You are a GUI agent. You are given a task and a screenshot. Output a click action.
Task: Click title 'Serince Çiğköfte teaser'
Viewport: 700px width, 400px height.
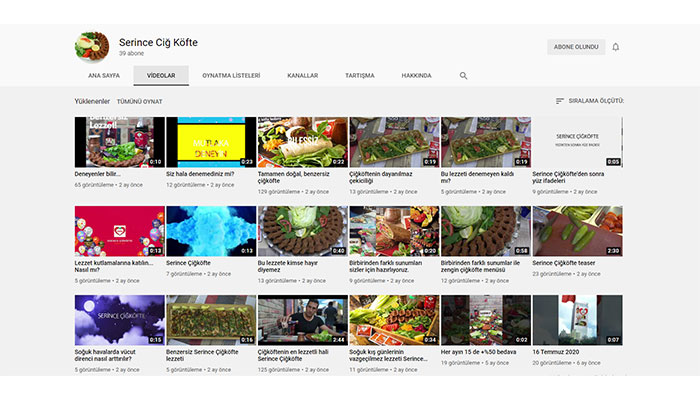pyautogui.click(x=563, y=263)
